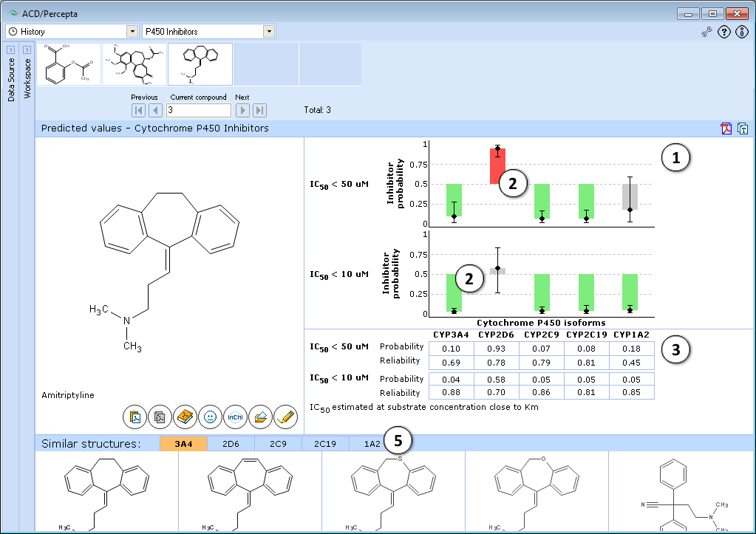Open the wrench settings icon
This screenshot has width=756, height=534.
pyautogui.click(x=706, y=32)
